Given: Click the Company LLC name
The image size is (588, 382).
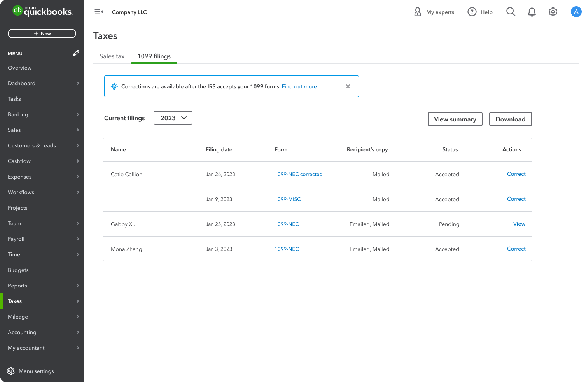Looking at the screenshot, I should pyautogui.click(x=129, y=12).
